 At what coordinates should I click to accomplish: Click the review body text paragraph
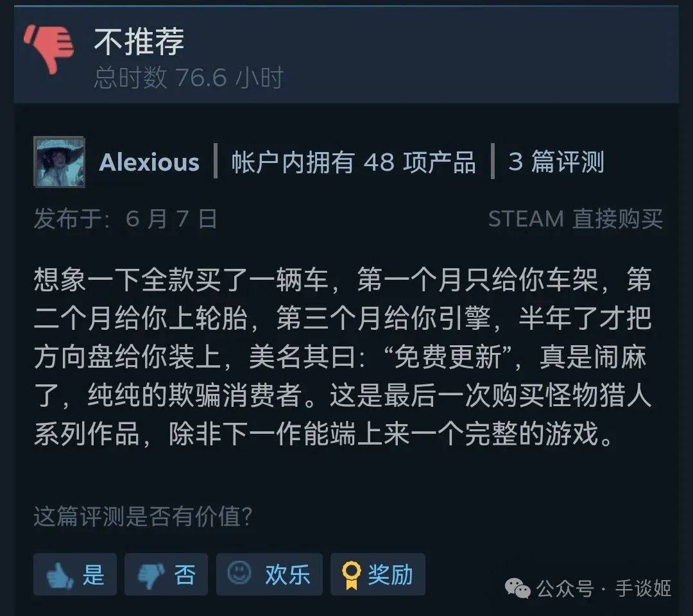click(343, 357)
